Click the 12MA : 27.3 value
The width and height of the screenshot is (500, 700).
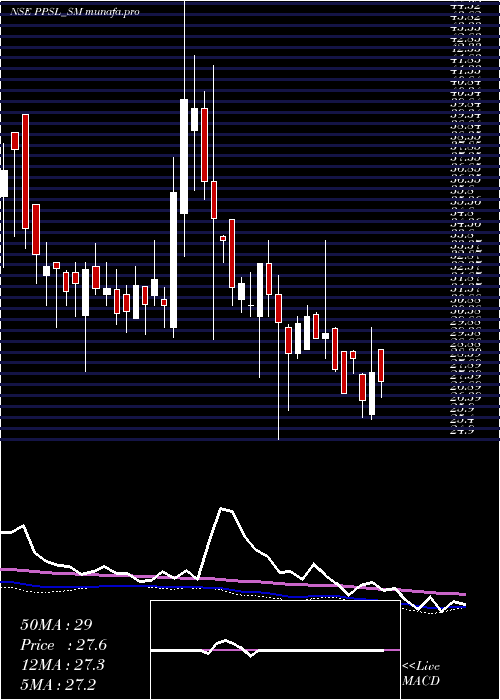click(62, 665)
